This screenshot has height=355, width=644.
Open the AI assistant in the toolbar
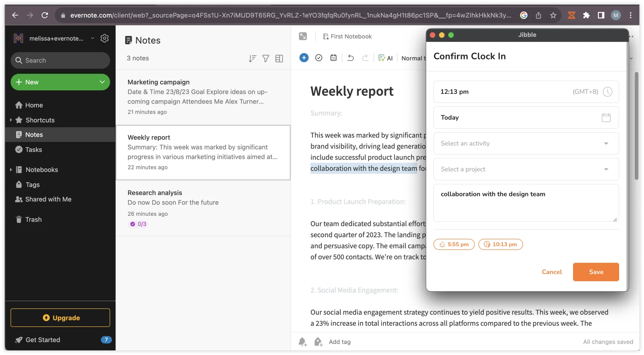[385, 58]
